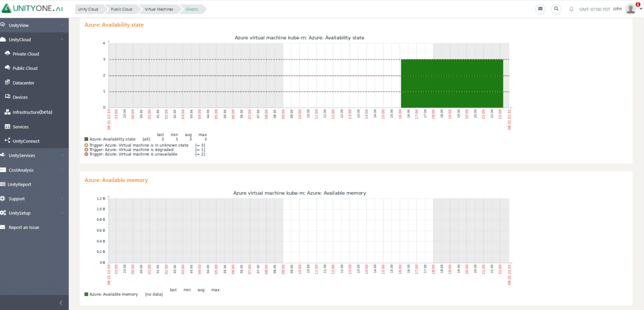The height and width of the screenshot is (310, 644).
Task: Collapse the UnityCloud submenu arrow
Action: click(62, 40)
